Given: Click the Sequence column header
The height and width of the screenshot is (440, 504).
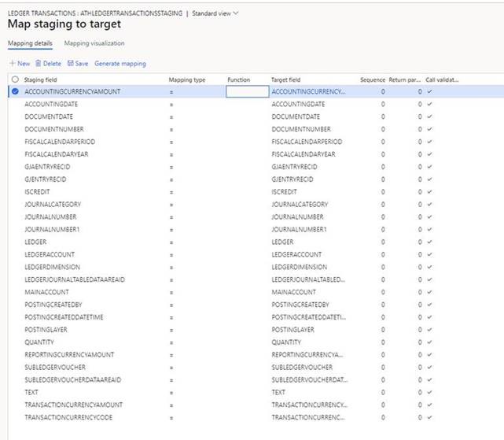Looking at the screenshot, I should click(372, 79).
